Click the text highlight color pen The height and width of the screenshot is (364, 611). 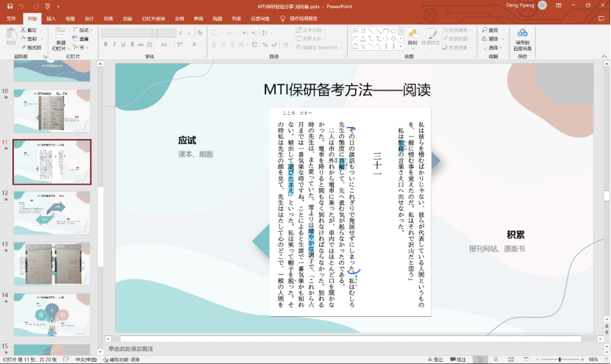point(179,44)
